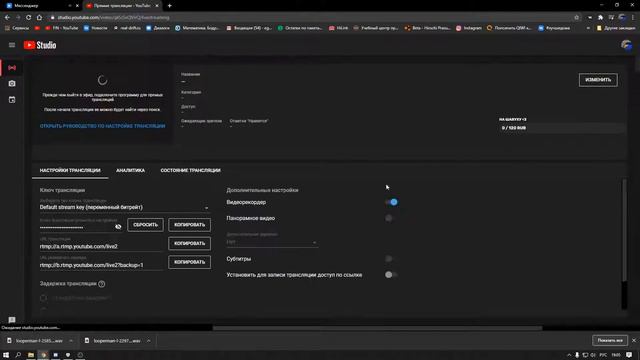Screen dimensions: 640x360
Task: Open the notification center icon in tray
Action: (x=629, y=355)
